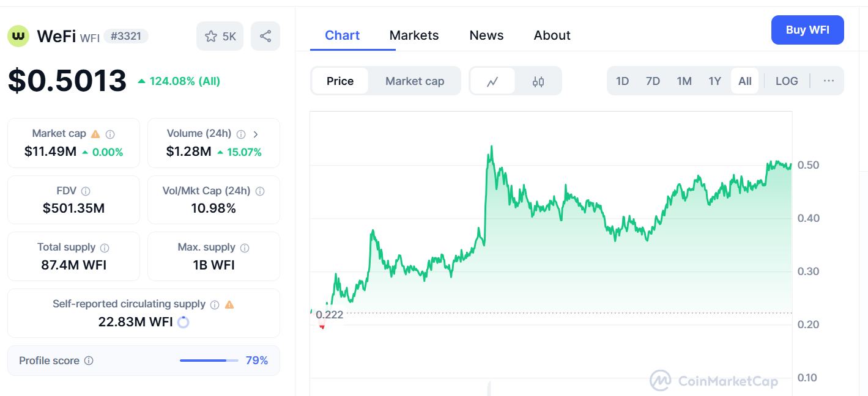The height and width of the screenshot is (396, 868).
Task: Toggle chart to Price view
Action: (340, 81)
